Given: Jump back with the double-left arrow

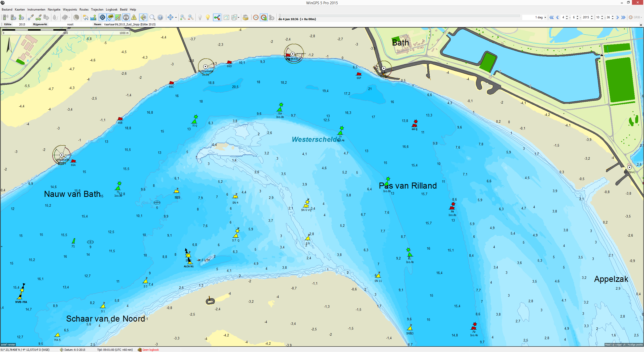Looking at the screenshot, I should click(x=551, y=17).
